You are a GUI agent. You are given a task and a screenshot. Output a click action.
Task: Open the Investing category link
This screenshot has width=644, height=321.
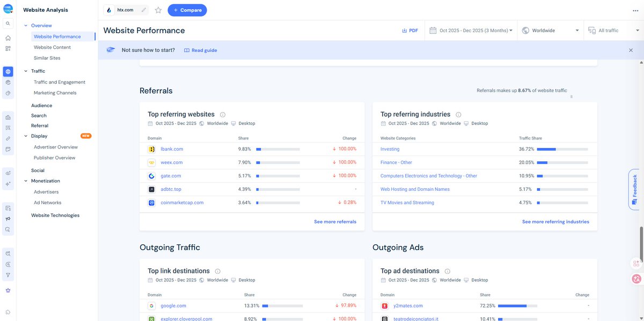[x=390, y=149]
